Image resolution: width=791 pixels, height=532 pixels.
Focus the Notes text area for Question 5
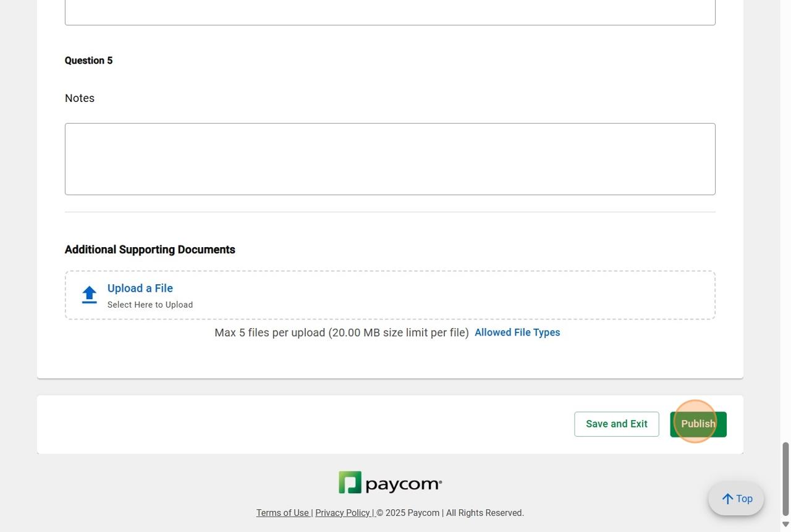[390, 159]
